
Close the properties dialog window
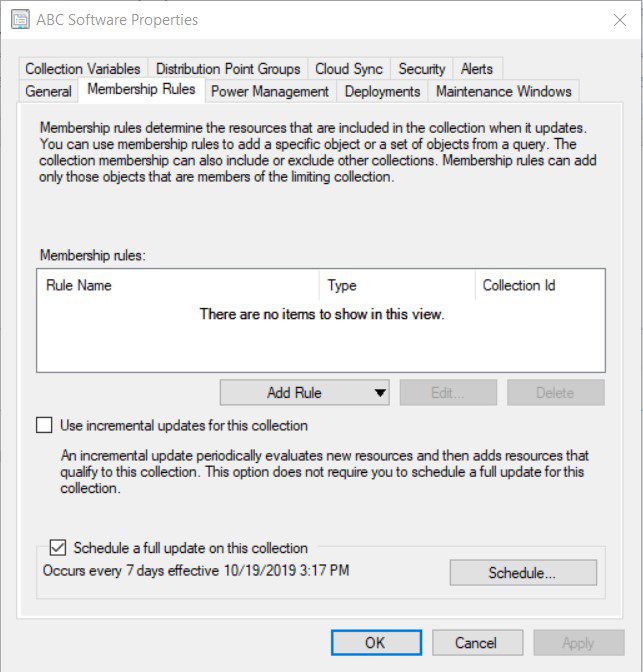tap(620, 20)
